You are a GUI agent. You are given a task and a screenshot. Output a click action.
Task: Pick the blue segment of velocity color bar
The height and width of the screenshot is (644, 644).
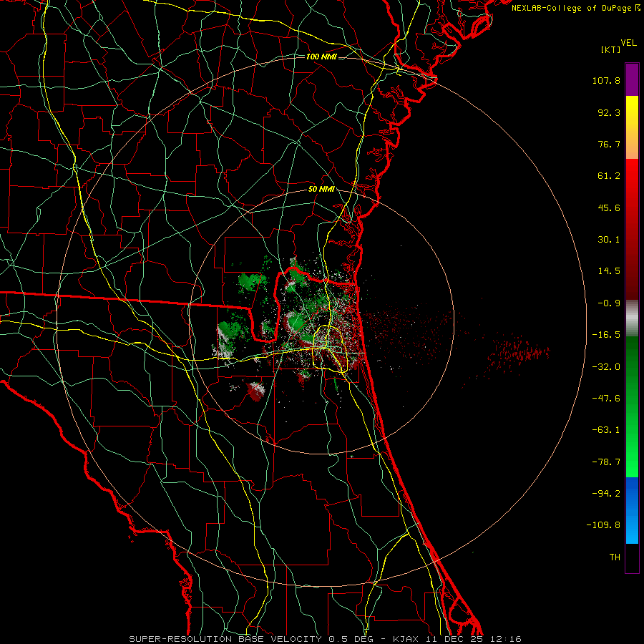pos(632,510)
